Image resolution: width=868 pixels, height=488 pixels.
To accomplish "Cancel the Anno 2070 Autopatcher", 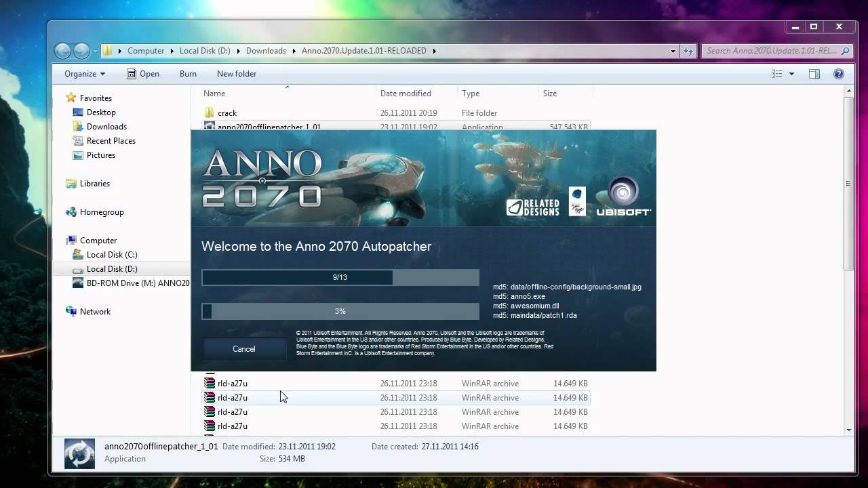I will tap(244, 349).
